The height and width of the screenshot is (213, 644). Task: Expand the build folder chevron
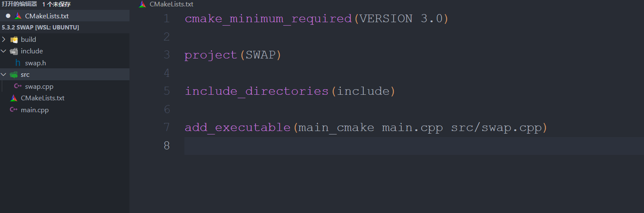pos(4,39)
